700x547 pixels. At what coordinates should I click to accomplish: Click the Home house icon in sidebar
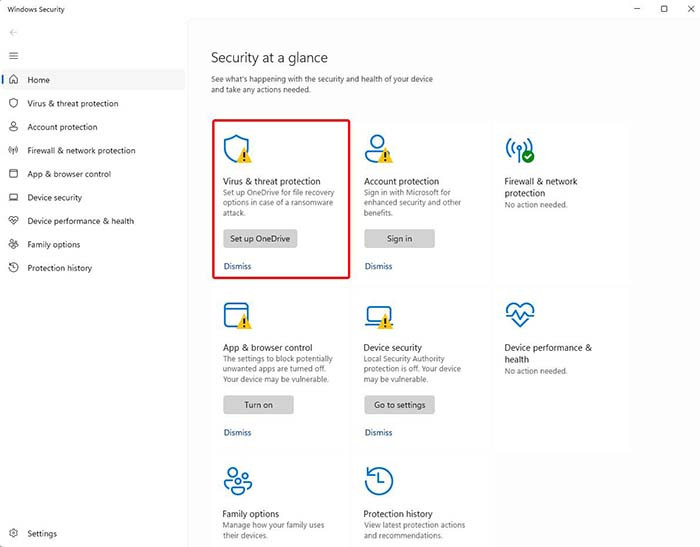[14, 79]
